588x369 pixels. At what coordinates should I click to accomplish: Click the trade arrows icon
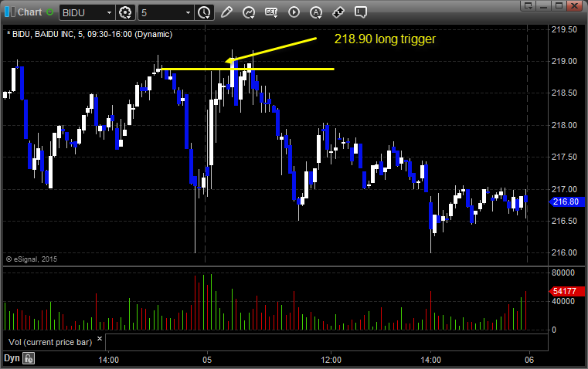338,12
